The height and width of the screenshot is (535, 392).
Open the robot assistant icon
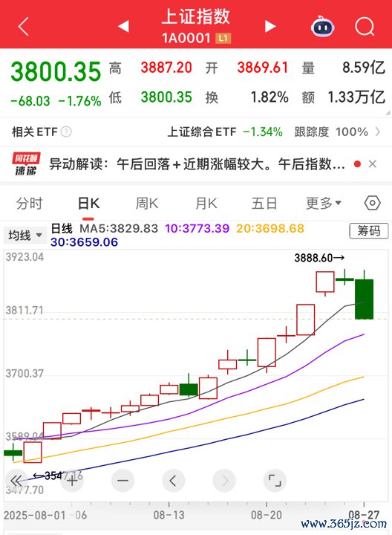(322, 26)
